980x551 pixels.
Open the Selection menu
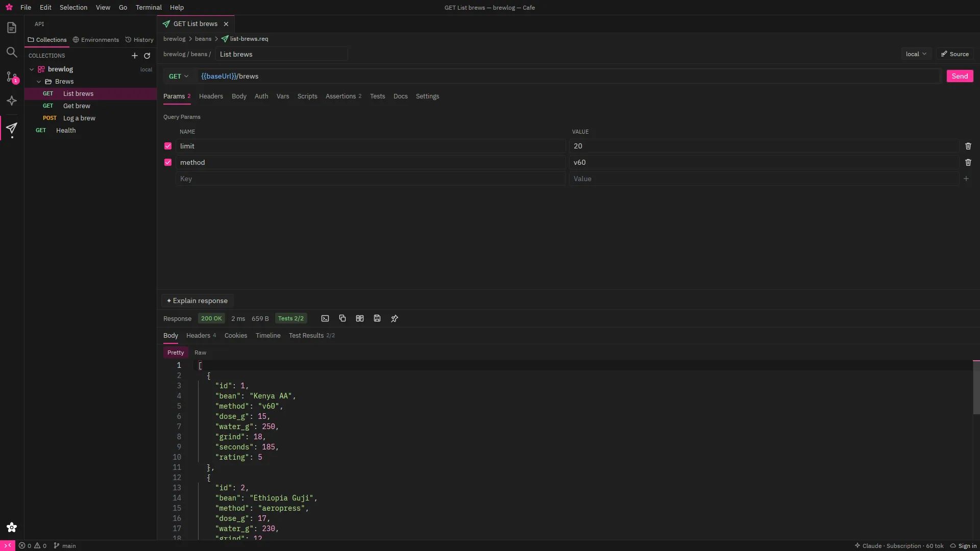73,8
